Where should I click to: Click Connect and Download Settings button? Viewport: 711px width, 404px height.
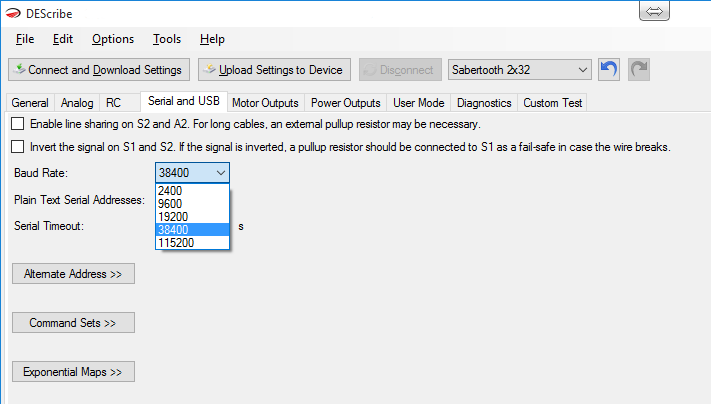99,69
